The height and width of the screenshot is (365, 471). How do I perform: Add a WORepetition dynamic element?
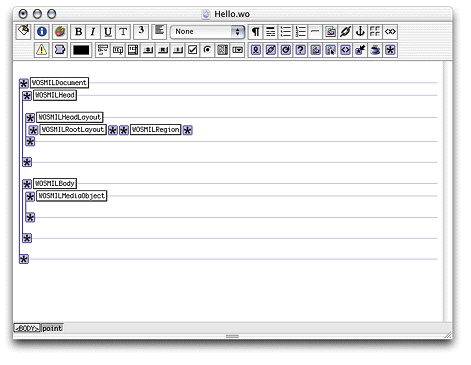[286, 50]
